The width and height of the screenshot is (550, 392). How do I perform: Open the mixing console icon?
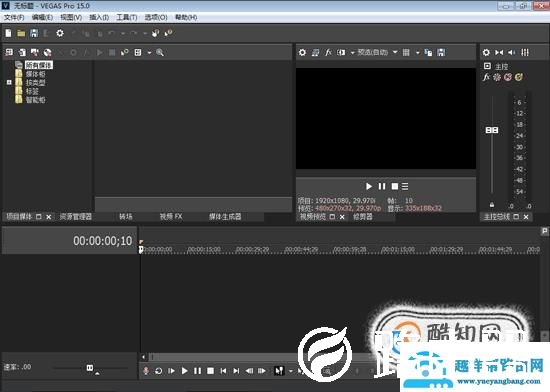[x=525, y=53]
